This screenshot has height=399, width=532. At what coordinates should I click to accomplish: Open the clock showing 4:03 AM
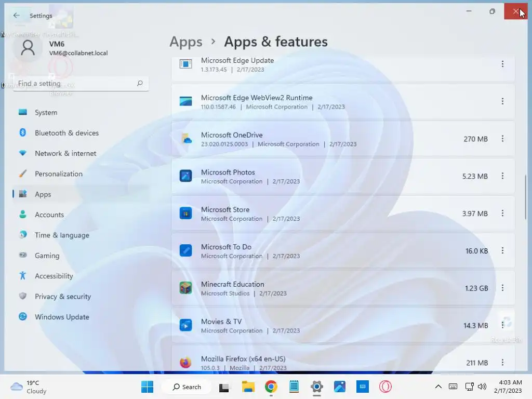tap(508, 387)
